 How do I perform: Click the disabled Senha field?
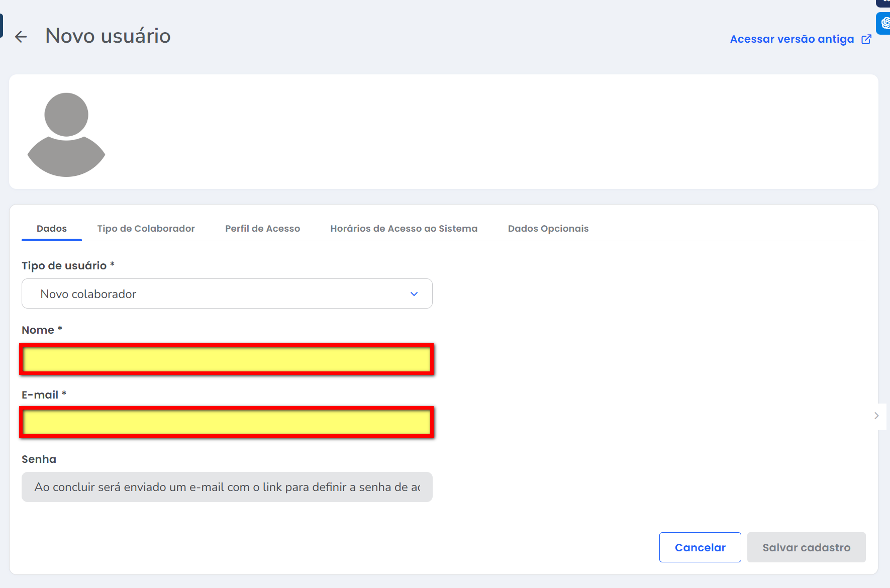(x=227, y=487)
